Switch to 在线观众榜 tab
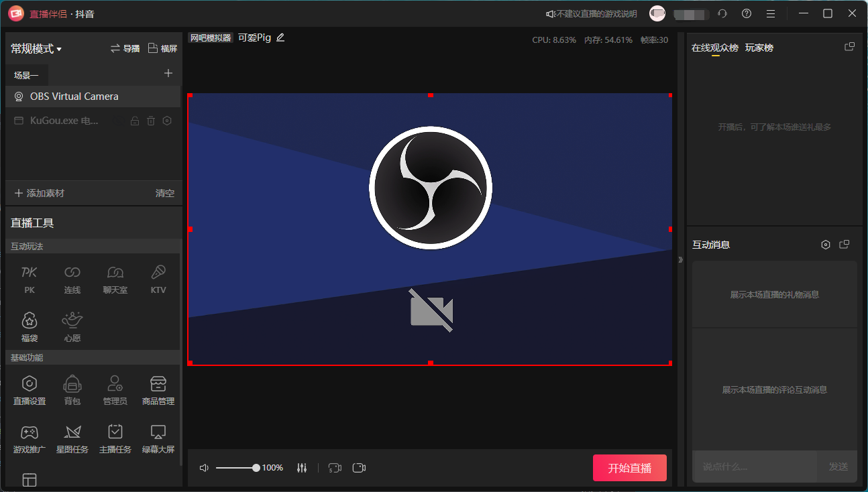The height and width of the screenshot is (492, 868). pos(715,48)
